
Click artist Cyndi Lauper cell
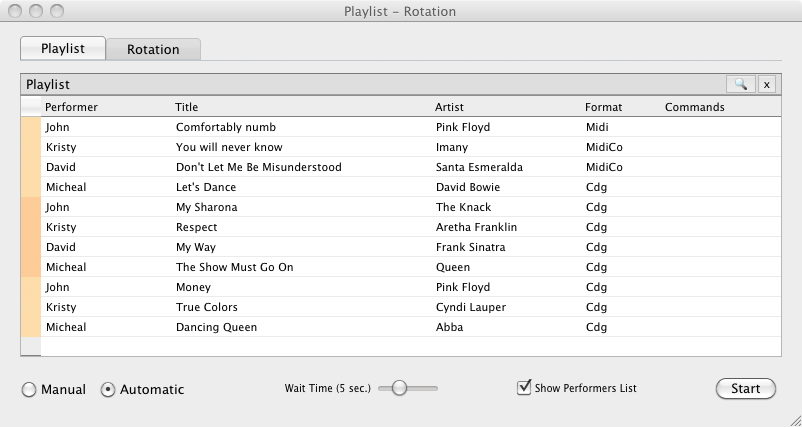coord(471,307)
